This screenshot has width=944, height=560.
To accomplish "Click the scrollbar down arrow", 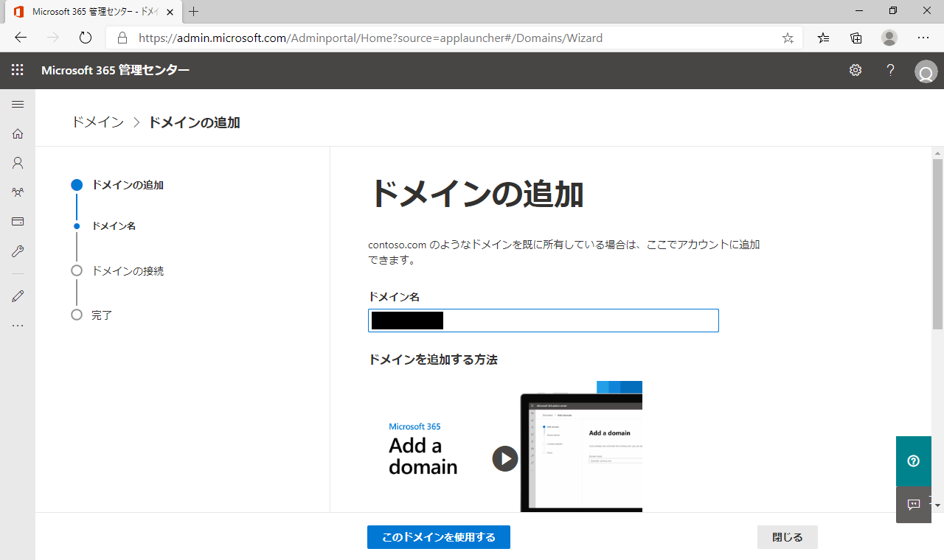I will (937, 505).
